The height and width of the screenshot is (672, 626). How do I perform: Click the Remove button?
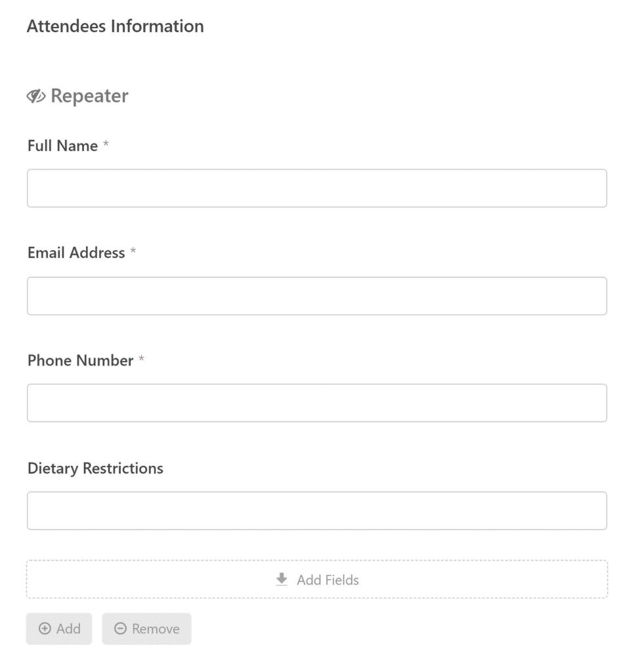pos(146,629)
